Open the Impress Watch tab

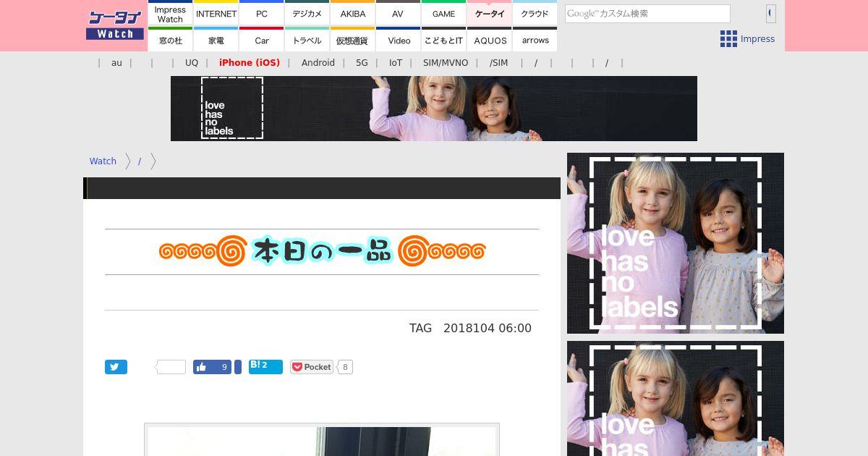(170, 13)
